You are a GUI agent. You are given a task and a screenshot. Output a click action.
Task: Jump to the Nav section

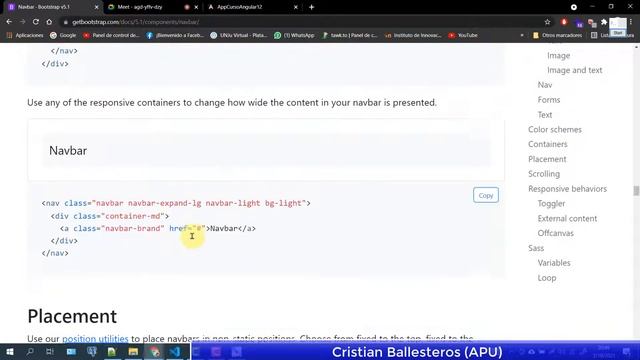tap(544, 85)
